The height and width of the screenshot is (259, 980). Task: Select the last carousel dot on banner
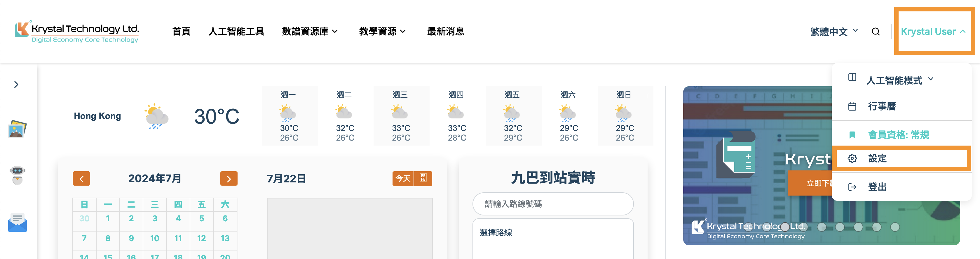click(895, 227)
